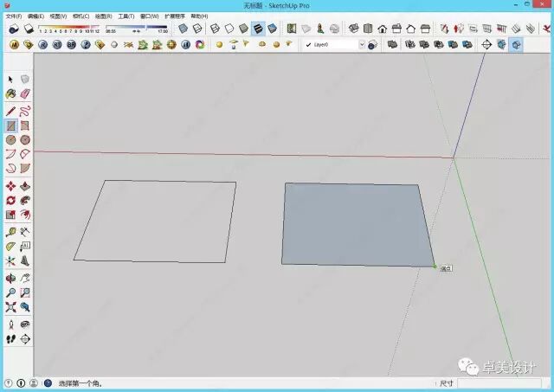554x392 pixels.
Task: Click the Position Camera person tool
Action: pos(10,325)
